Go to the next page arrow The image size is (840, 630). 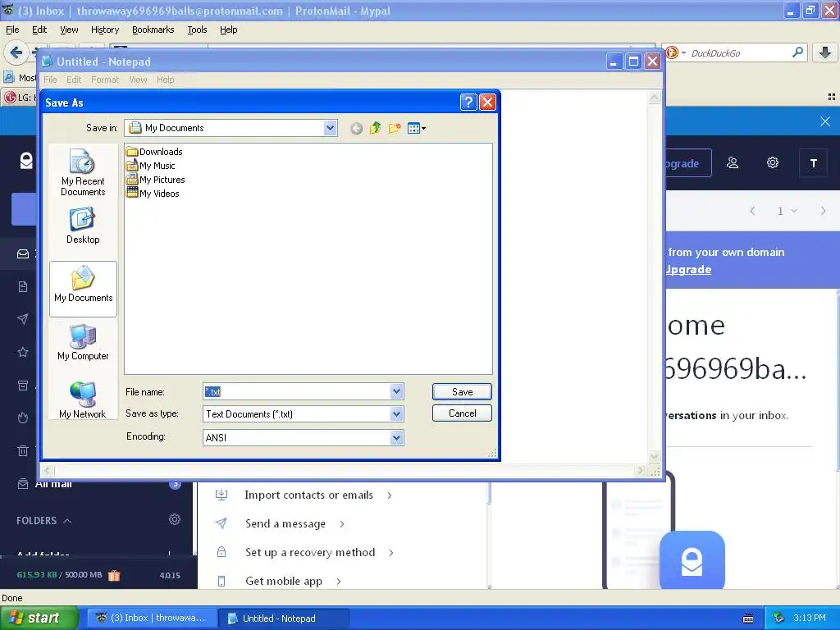823,211
